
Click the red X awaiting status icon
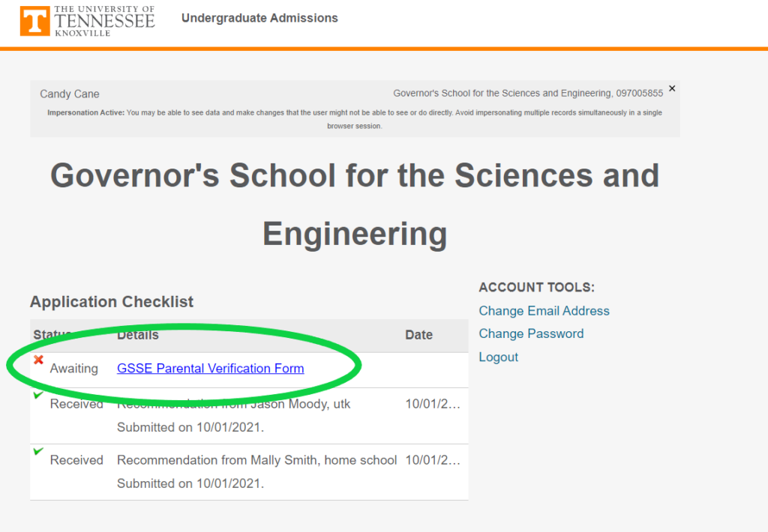pos(38,360)
